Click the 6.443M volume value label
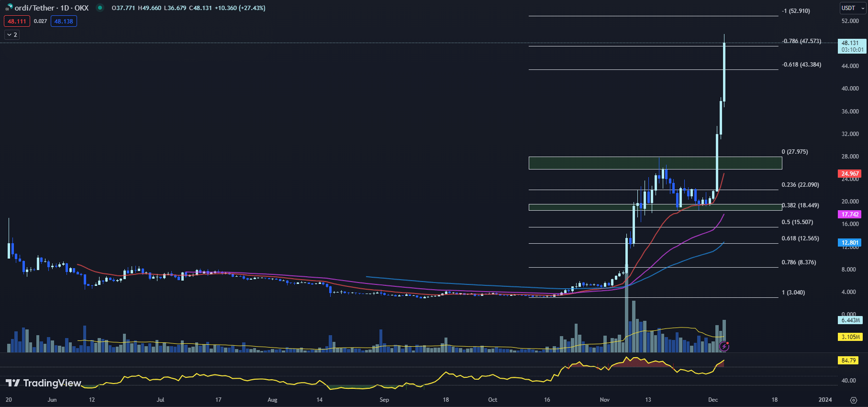Viewport: 868px width, 407px height. click(850, 320)
